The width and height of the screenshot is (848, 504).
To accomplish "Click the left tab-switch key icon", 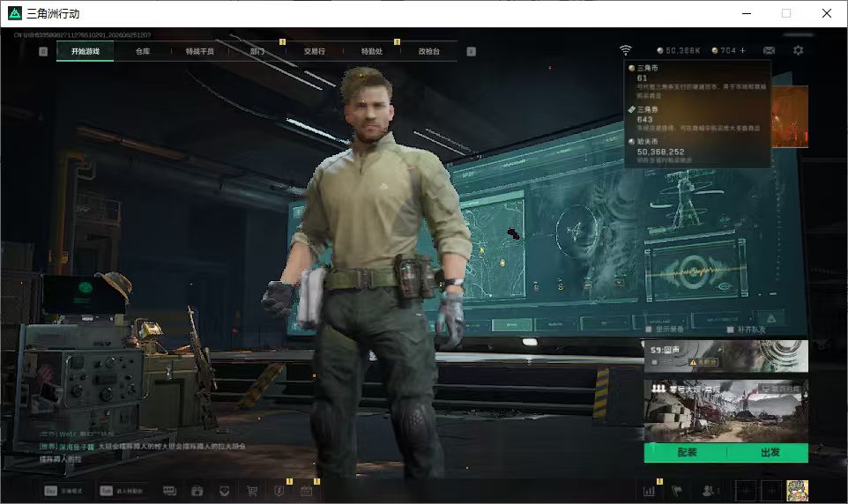I will point(43,51).
